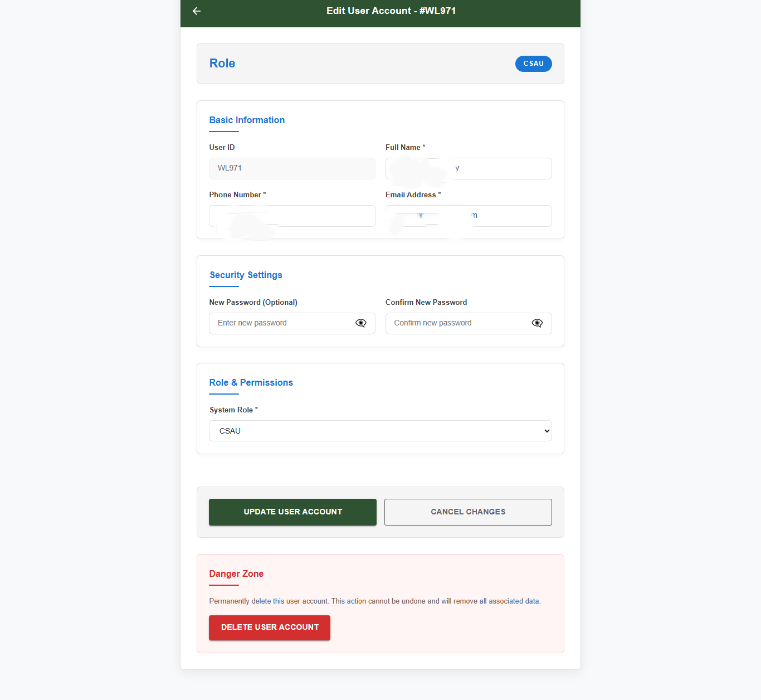This screenshot has height=700, width=761.
Task: Delete this user account
Action: click(270, 628)
